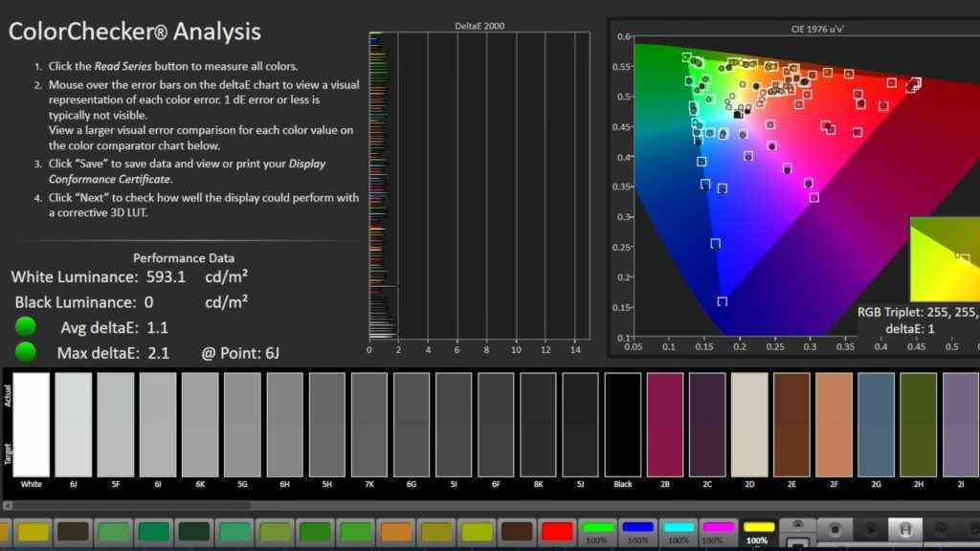Click the 5H gray swatch

point(327,425)
